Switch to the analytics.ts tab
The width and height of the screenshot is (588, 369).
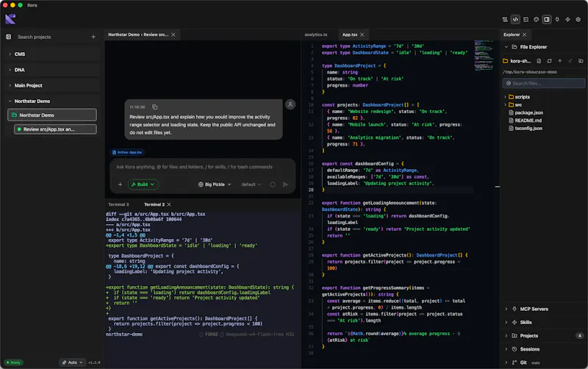[x=316, y=35]
